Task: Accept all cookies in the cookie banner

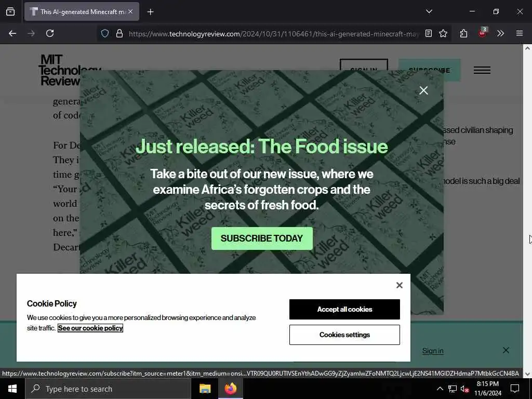Action: [344, 309]
